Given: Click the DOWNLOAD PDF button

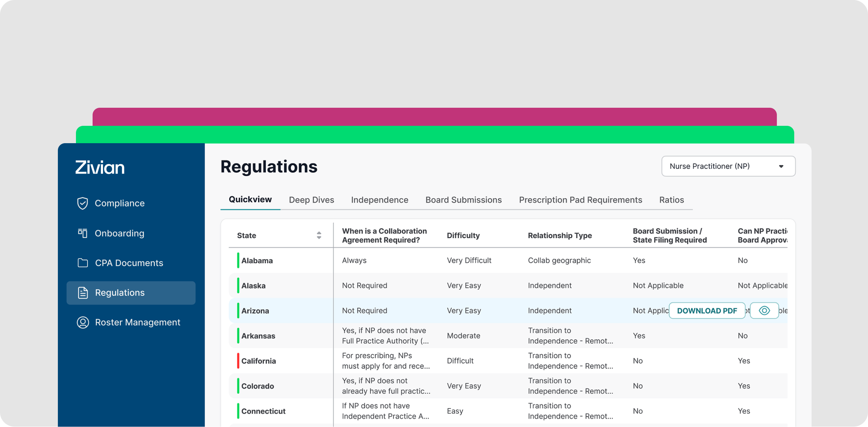Looking at the screenshot, I should (x=707, y=311).
